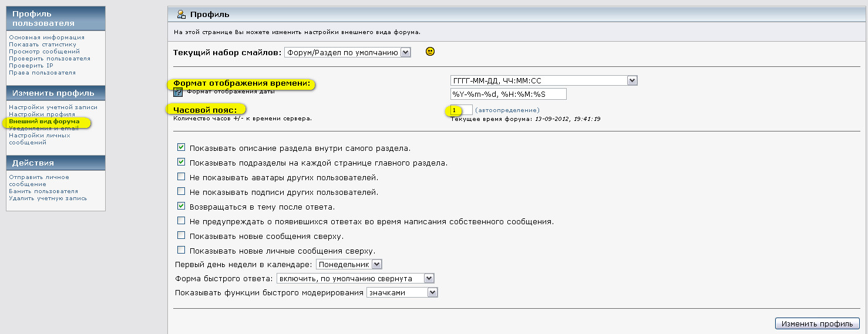Click the date format string text field
This screenshot has height=334, width=868.
[x=508, y=94]
